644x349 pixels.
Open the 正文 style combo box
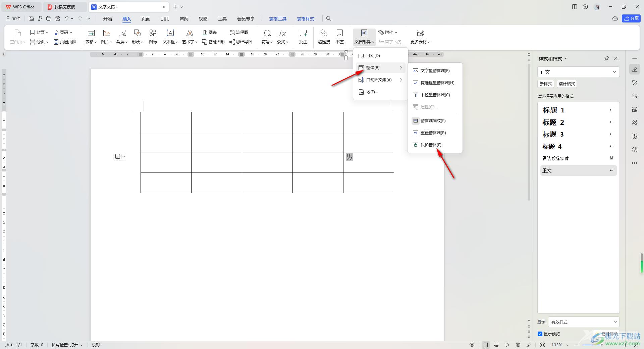pos(578,72)
